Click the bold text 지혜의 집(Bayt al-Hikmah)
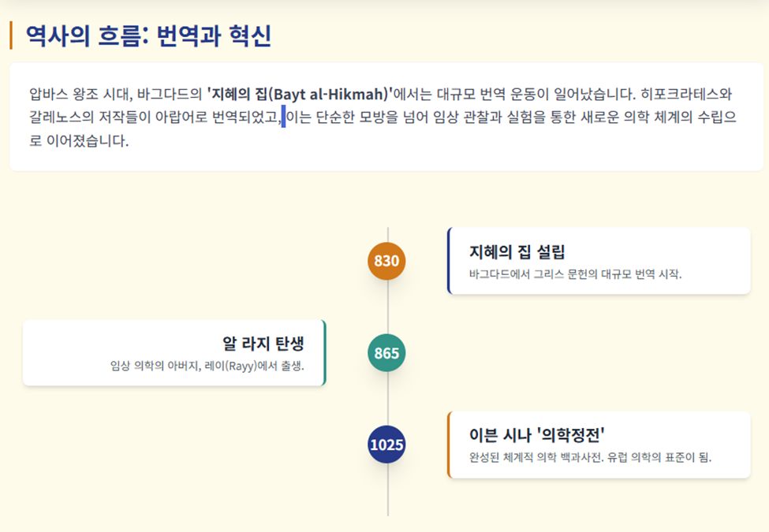Screen dimensions: 769x532 coord(301,94)
